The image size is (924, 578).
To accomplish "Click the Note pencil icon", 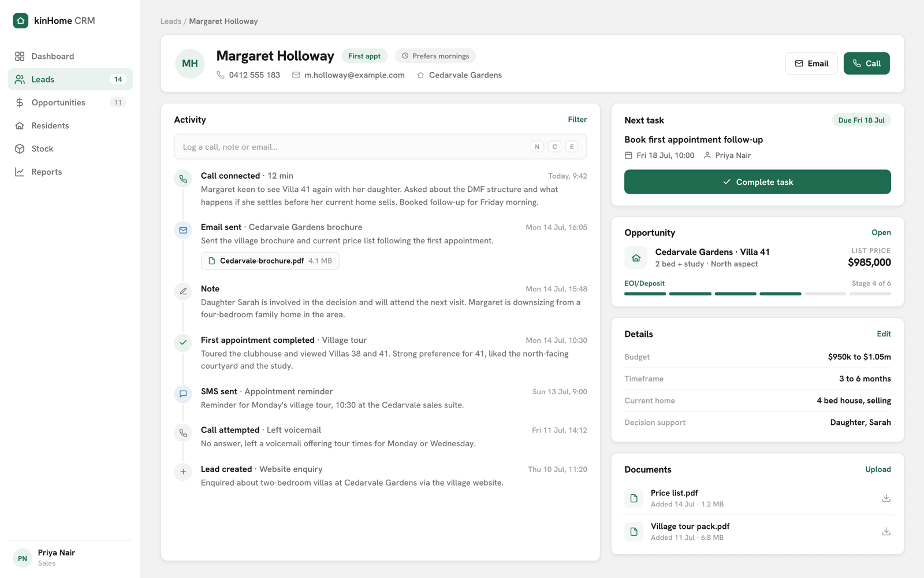I will tap(183, 291).
